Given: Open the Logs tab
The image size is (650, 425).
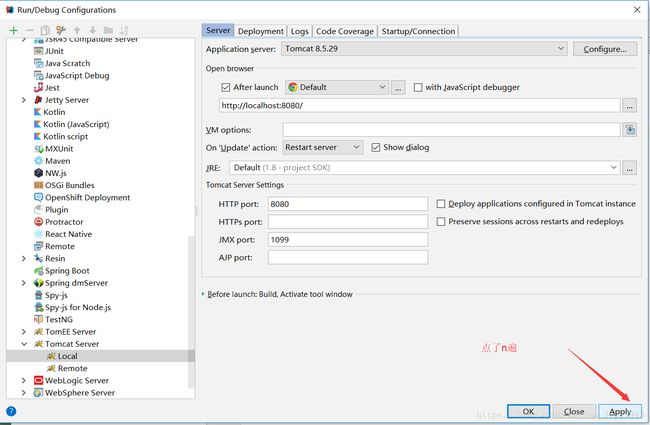Looking at the screenshot, I should coord(299,31).
